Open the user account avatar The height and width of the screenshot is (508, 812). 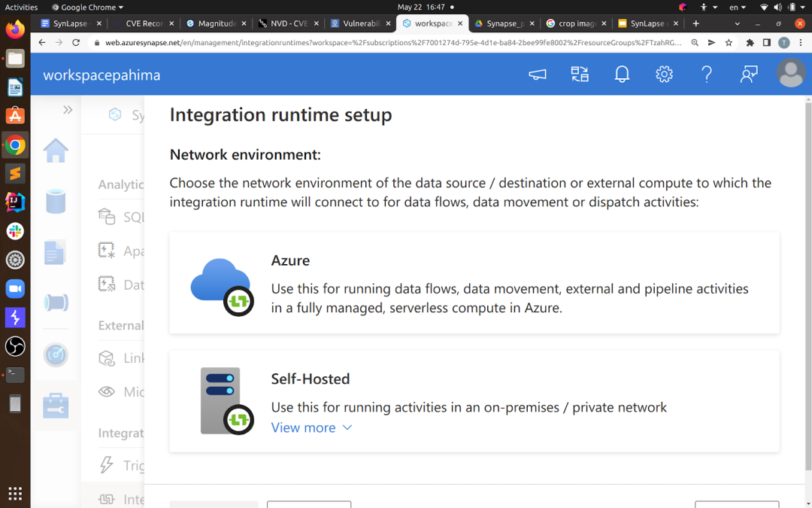(x=791, y=73)
